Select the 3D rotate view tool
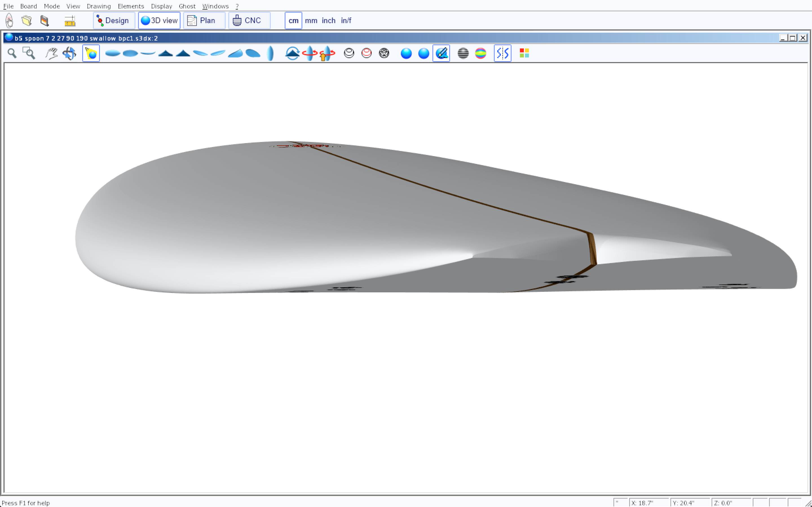Screen dimensions: 812x507 (69, 53)
